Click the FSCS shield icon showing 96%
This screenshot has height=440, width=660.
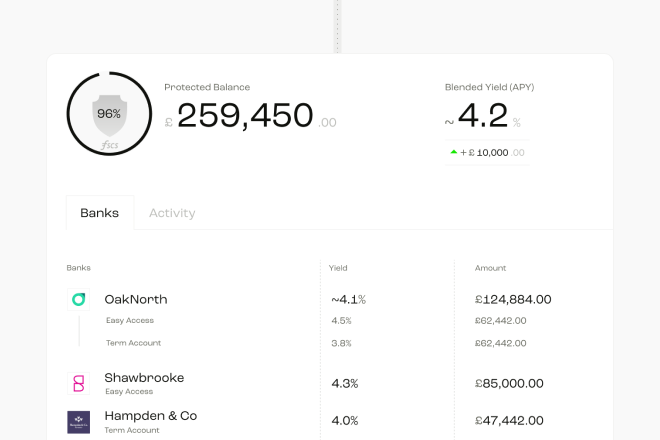click(x=109, y=115)
